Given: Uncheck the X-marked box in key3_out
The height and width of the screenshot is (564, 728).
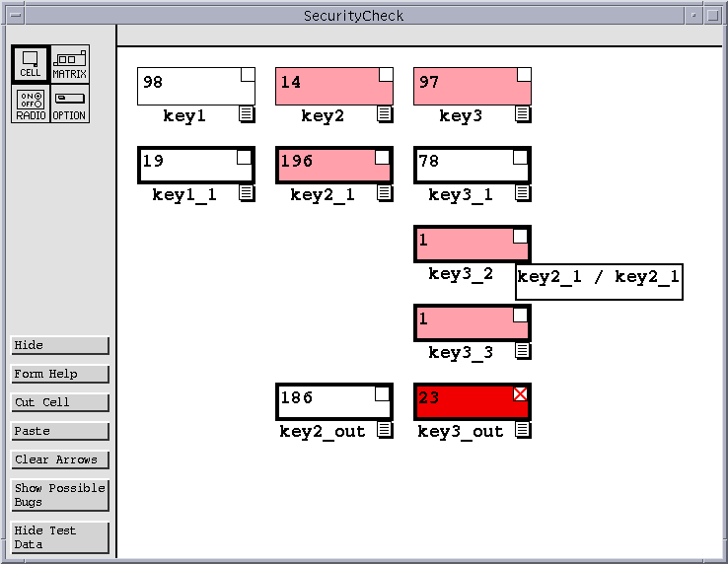Looking at the screenshot, I should point(520,394).
